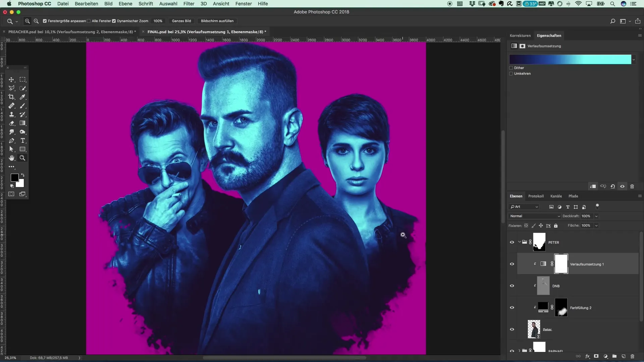Create a new fill or adjustment layer
The height and width of the screenshot is (362, 644).
click(605, 356)
